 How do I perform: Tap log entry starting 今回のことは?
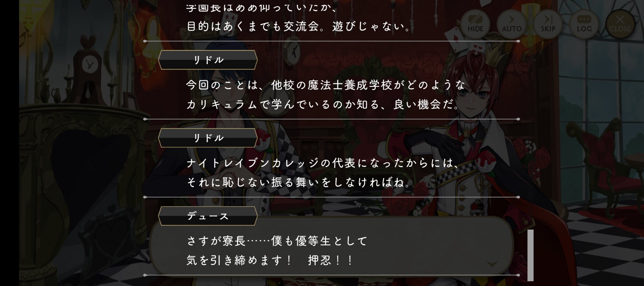[326, 94]
